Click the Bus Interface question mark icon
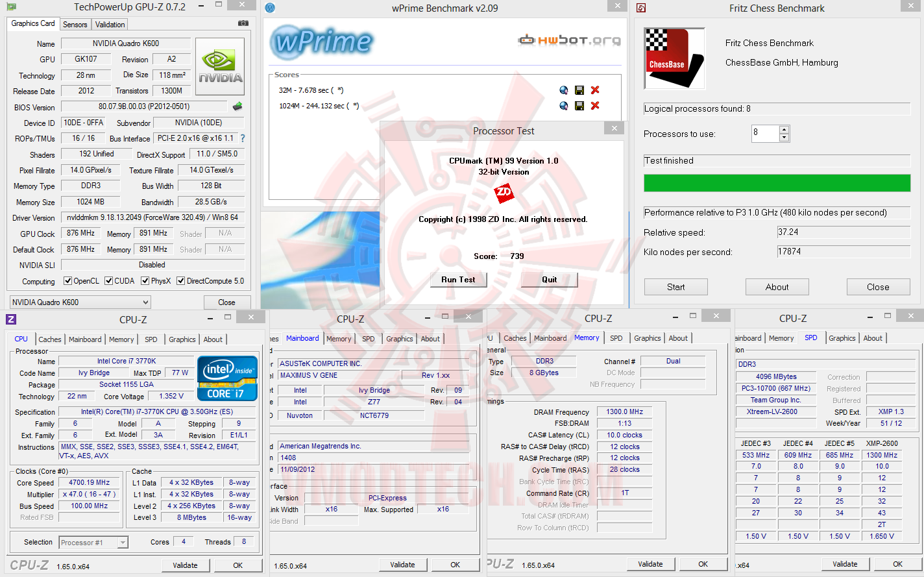Screen dimensions: 924x577 pos(243,138)
